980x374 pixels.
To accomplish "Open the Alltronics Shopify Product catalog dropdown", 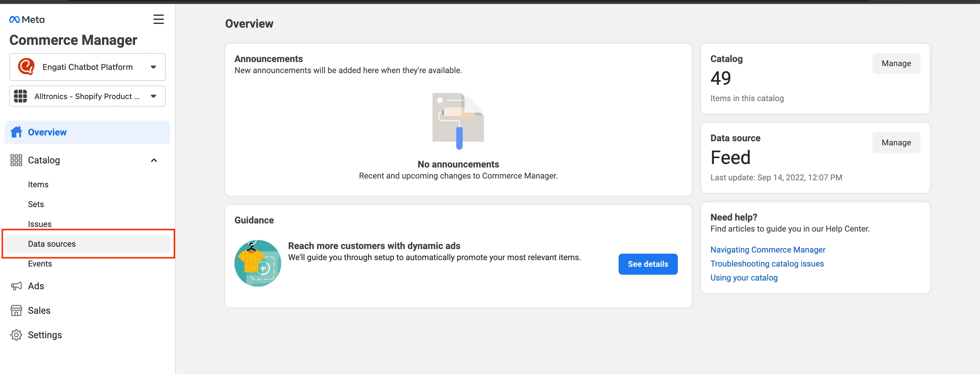I will coord(87,96).
